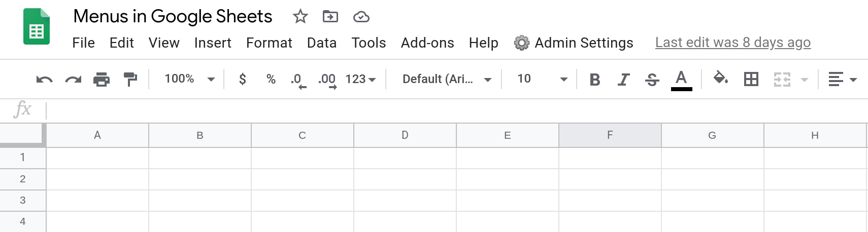This screenshot has width=868, height=232.
Task: Click the green Sheets home logo
Action: coord(37,26)
